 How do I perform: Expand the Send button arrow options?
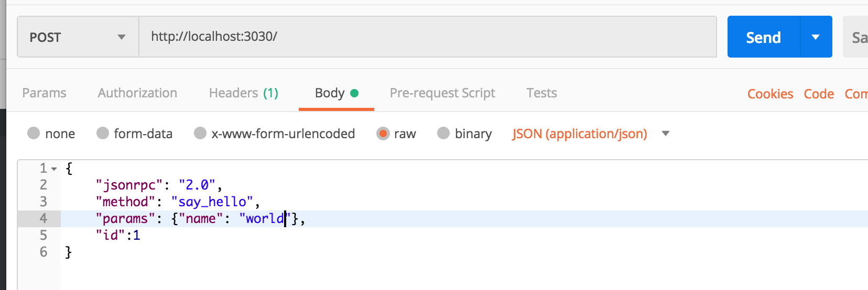point(816,37)
